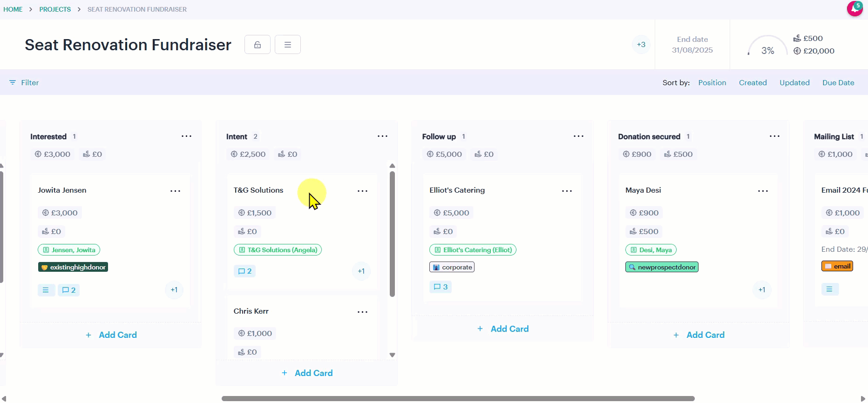The height and width of the screenshot is (403, 868).
Task: Open the 2 comments on Jowita Jensen card
Action: [x=68, y=290]
